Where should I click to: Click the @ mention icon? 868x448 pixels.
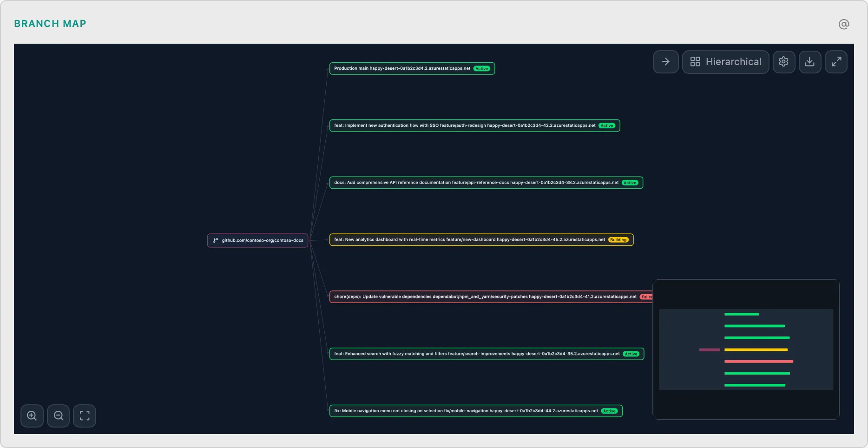coord(843,24)
